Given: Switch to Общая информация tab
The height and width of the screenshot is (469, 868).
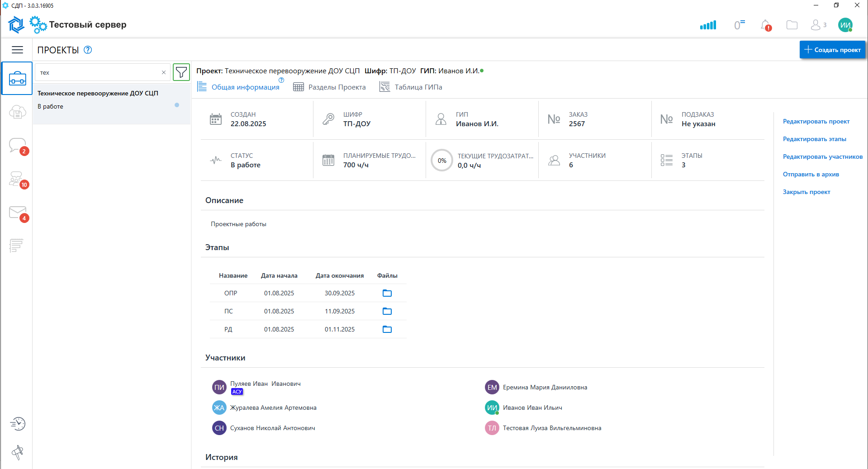Looking at the screenshot, I should [238, 87].
